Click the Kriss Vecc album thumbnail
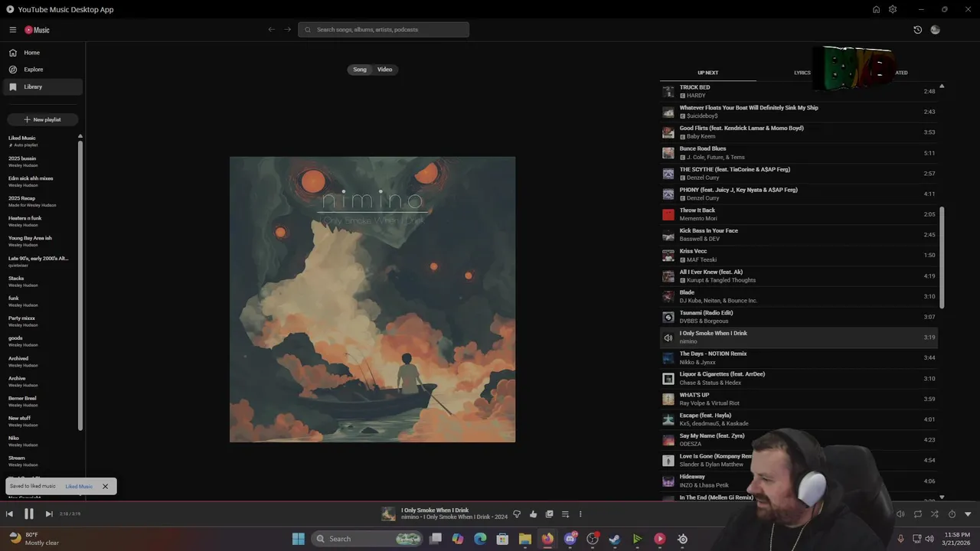Image resolution: width=980 pixels, height=551 pixels. click(668, 256)
